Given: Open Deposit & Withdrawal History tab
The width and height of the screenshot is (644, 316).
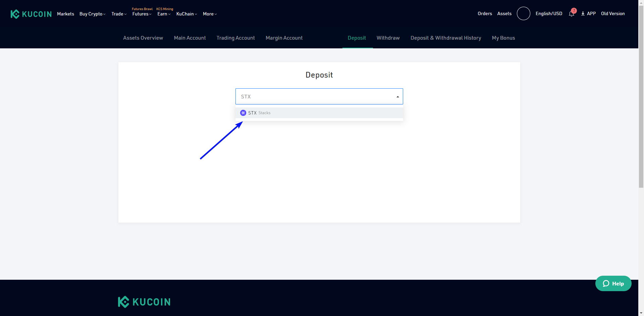Looking at the screenshot, I should point(446,38).
